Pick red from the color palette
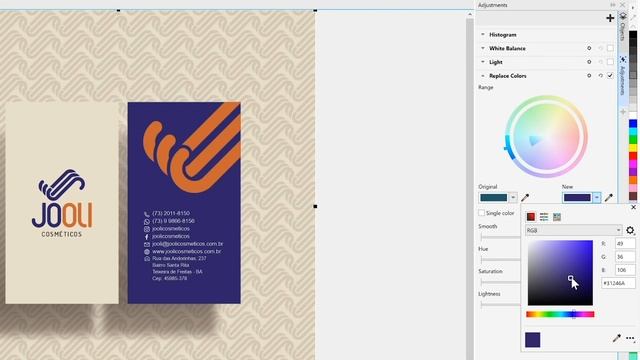The width and height of the screenshot is (640, 360). coord(633,156)
